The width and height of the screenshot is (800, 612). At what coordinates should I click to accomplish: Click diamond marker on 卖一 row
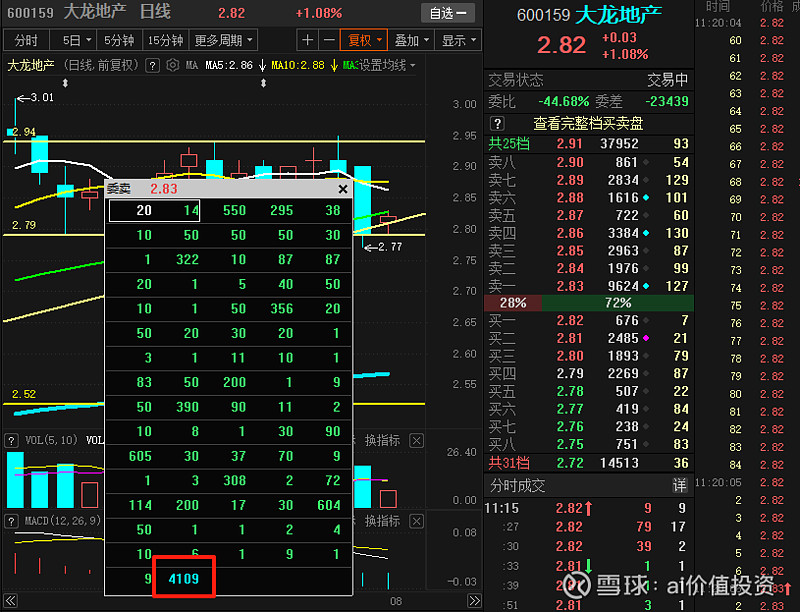(x=646, y=286)
